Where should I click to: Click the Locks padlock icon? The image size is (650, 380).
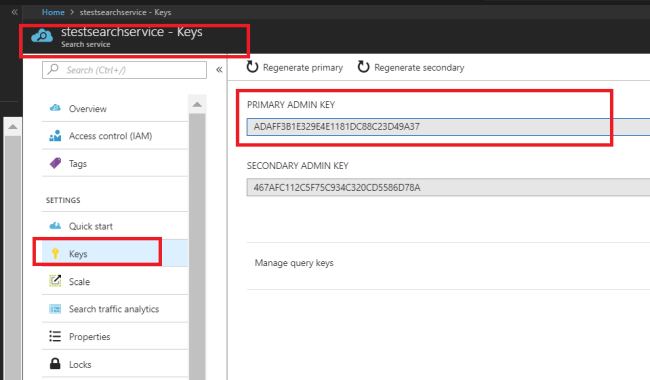[55, 364]
